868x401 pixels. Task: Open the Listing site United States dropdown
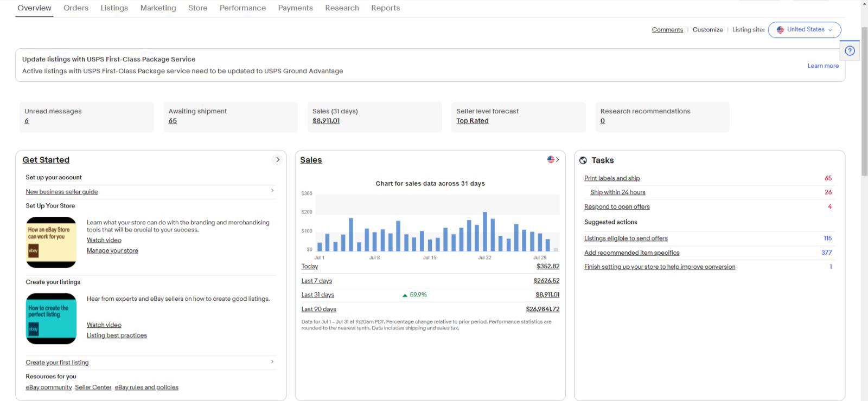(x=805, y=30)
